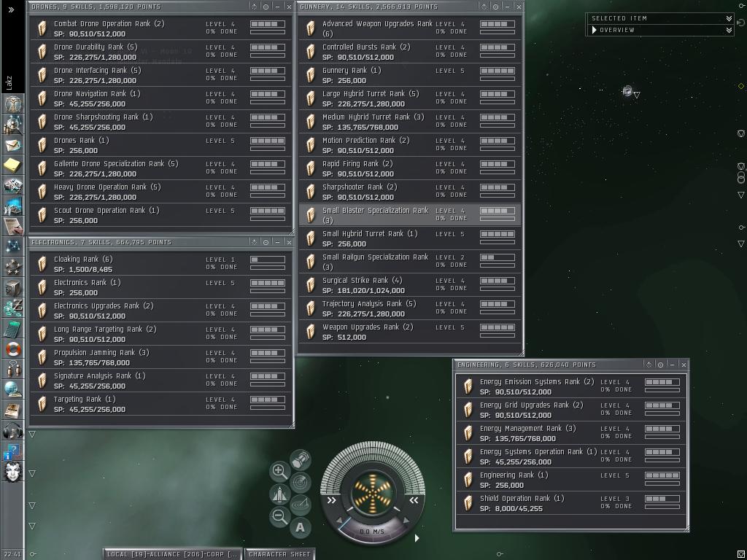Click the capacitor ring in HUD center
Viewport: 747px width, 560px height.
[x=373, y=493]
